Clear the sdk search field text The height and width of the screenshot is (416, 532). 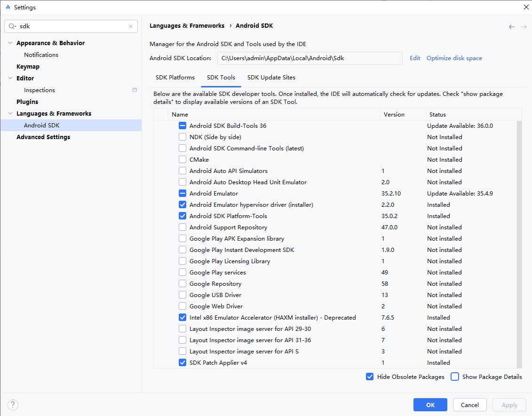point(131,26)
